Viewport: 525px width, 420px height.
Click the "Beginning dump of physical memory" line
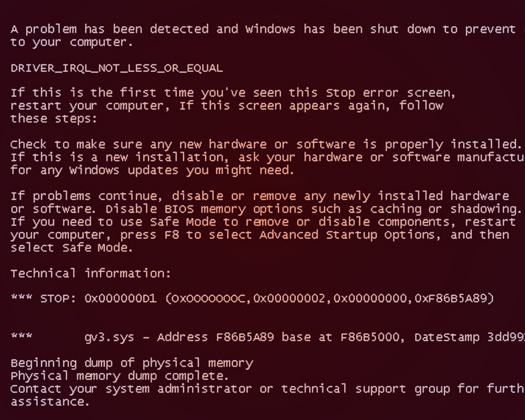(132, 363)
